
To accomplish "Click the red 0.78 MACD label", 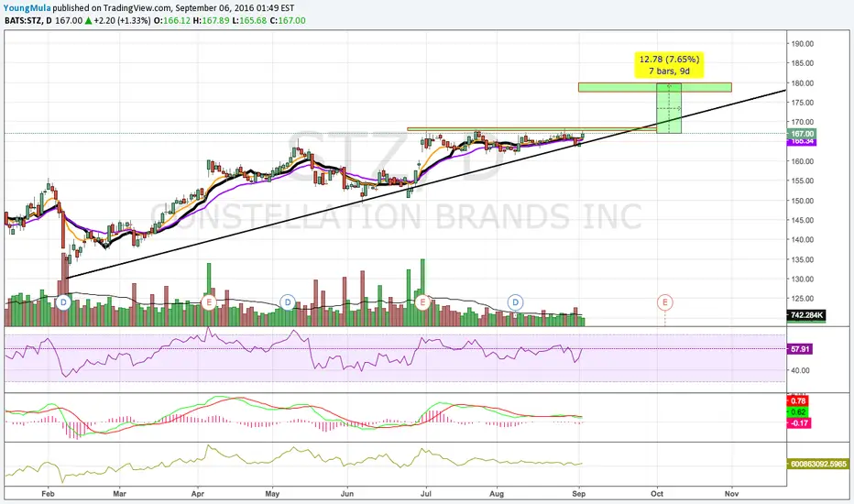I will (798, 401).
